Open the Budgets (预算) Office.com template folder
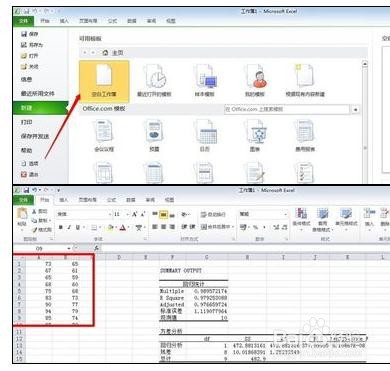Viewport: 390px width, 371px height. pyautogui.click(x=154, y=136)
